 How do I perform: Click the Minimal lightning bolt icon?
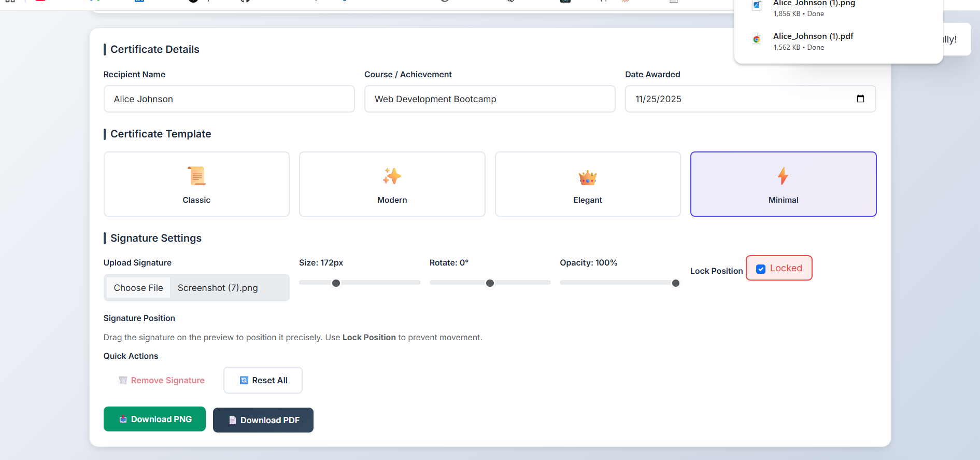click(783, 176)
